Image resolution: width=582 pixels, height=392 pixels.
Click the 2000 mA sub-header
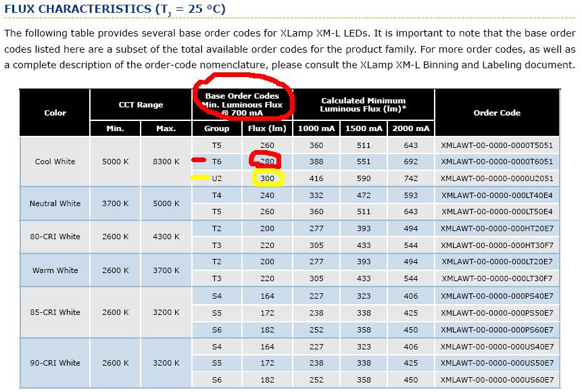[x=410, y=128]
